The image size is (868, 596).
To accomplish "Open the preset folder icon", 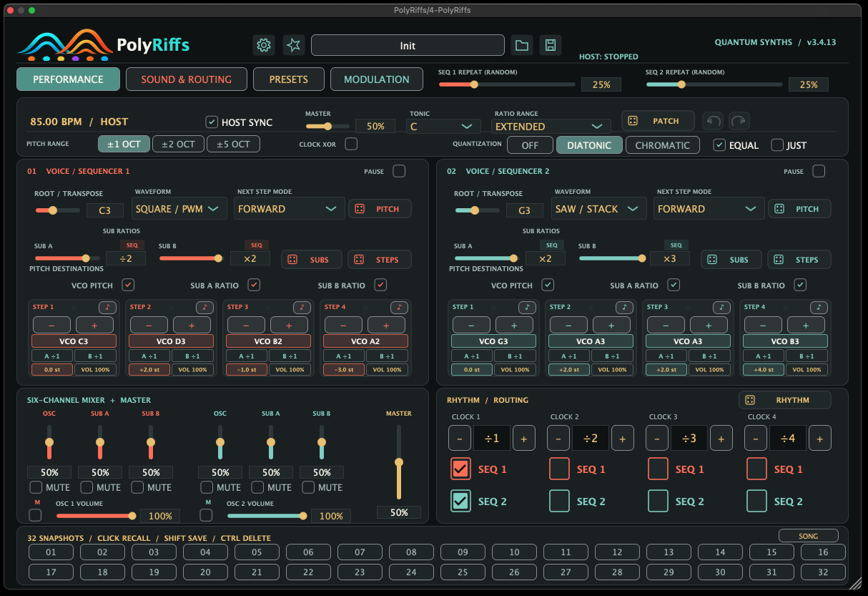I will point(522,45).
